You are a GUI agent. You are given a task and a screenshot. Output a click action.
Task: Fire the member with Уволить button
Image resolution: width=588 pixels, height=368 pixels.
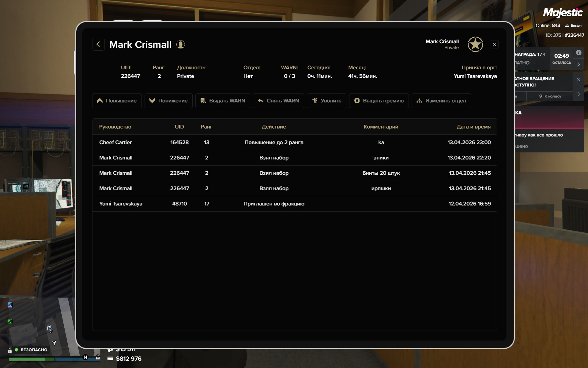coord(326,101)
